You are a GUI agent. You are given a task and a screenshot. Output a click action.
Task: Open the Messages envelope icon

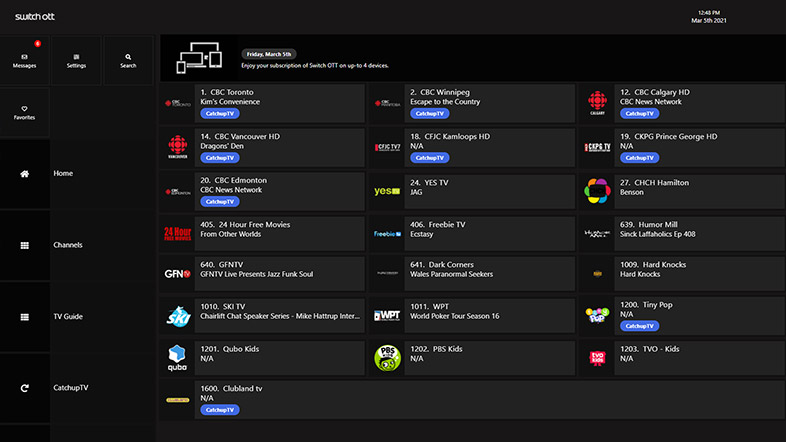click(24, 57)
